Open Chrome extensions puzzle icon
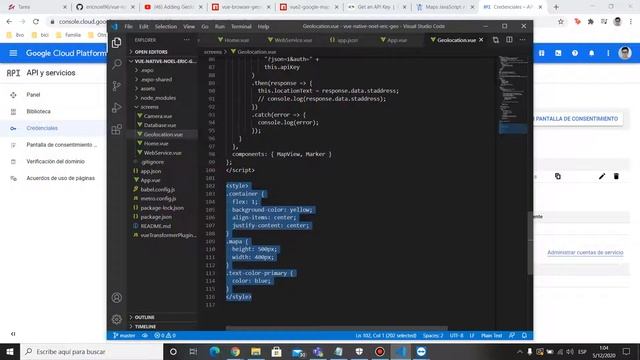This screenshot has height=360, width=640. coord(591,22)
